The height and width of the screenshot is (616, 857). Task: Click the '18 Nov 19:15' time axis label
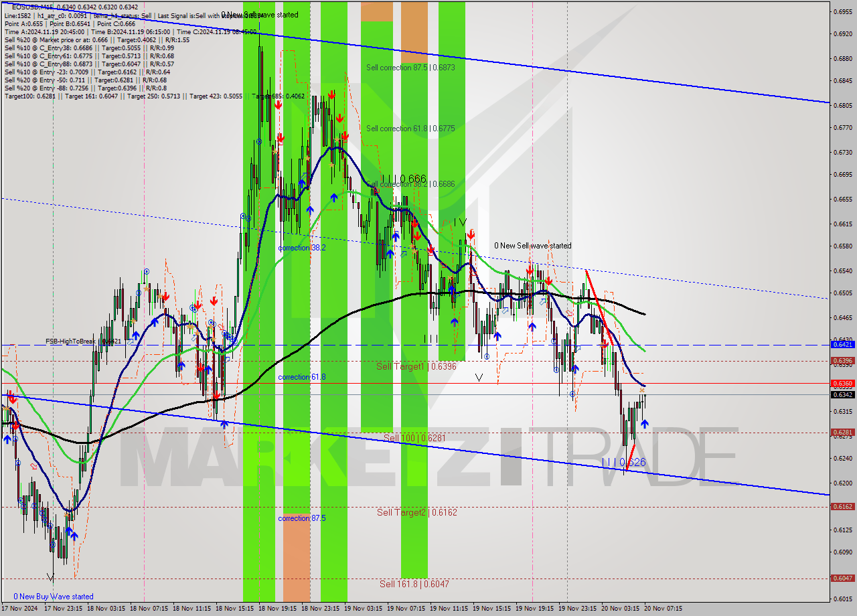pos(279,609)
